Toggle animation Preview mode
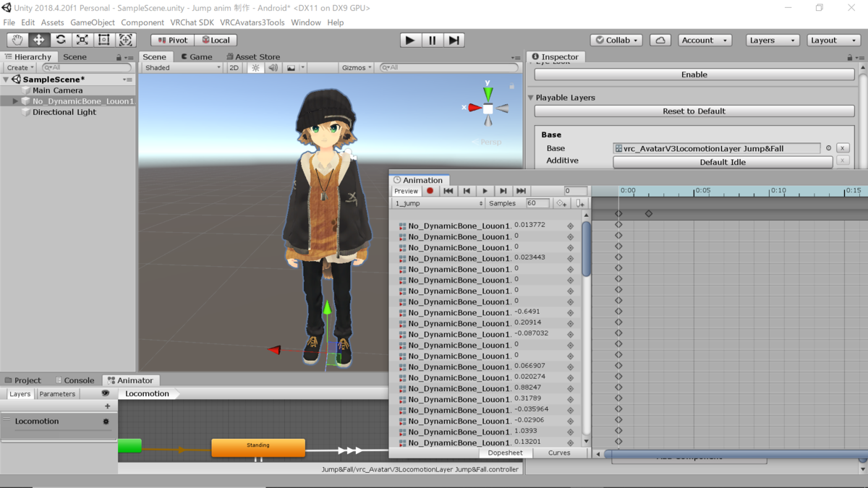 tap(406, 191)
